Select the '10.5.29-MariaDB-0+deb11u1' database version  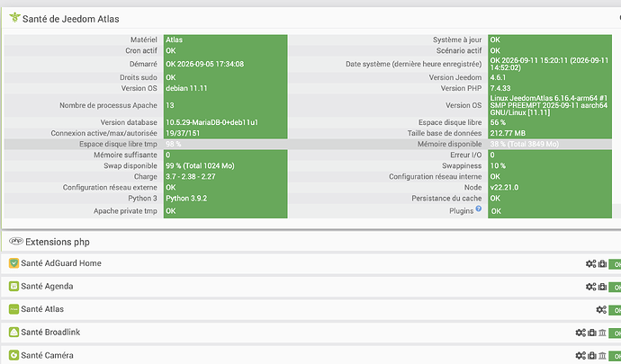point(211,122)
